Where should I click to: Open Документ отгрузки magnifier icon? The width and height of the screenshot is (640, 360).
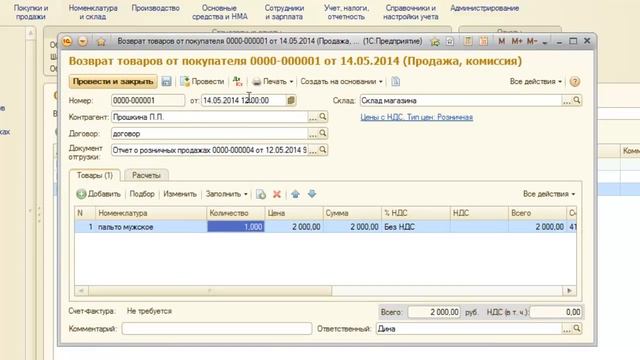322,150
